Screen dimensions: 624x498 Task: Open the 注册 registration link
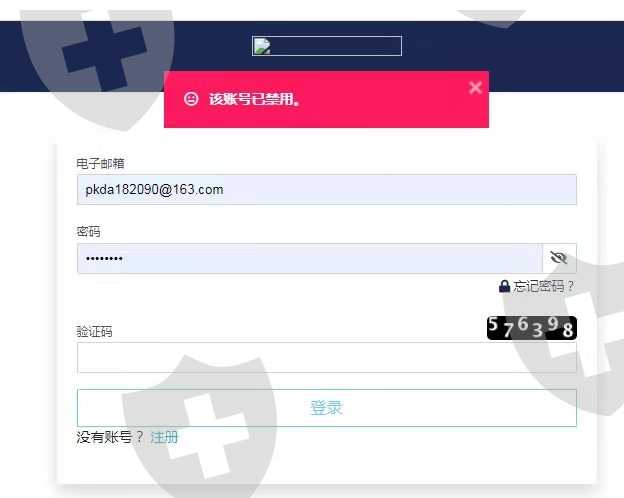tap(164, 437)
